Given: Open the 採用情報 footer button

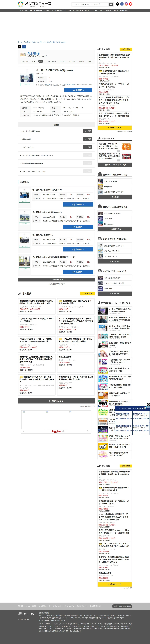Looking at the screenshot, I should 118,606.
